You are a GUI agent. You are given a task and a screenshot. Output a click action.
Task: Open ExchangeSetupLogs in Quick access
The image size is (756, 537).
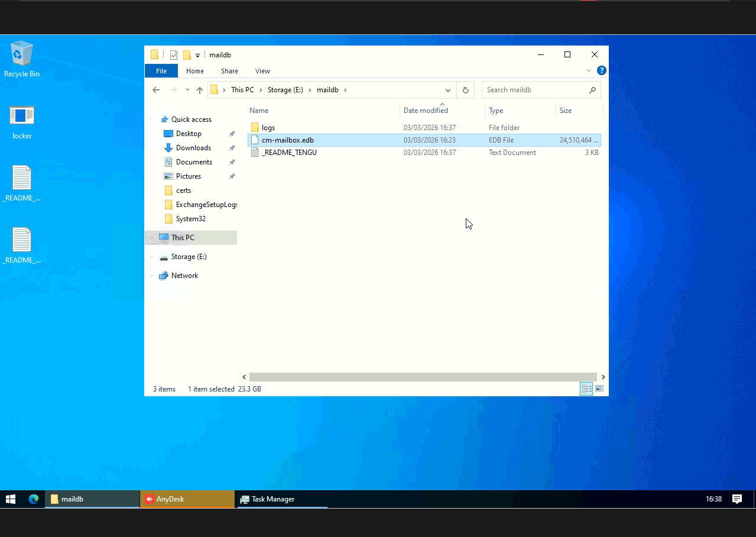(207, 205)
